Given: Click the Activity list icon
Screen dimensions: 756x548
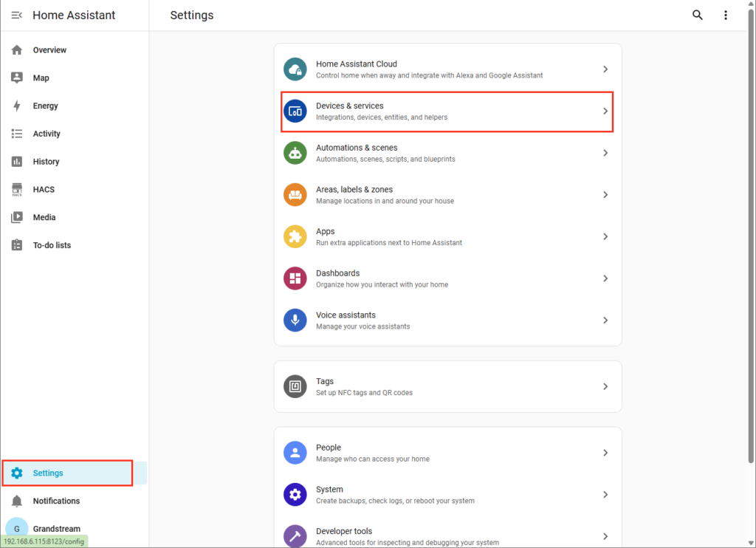Looking at the screenshot, I should [17, 134].
